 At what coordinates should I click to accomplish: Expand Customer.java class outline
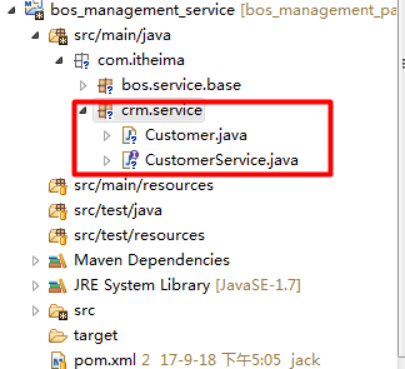tap(107, 136)
